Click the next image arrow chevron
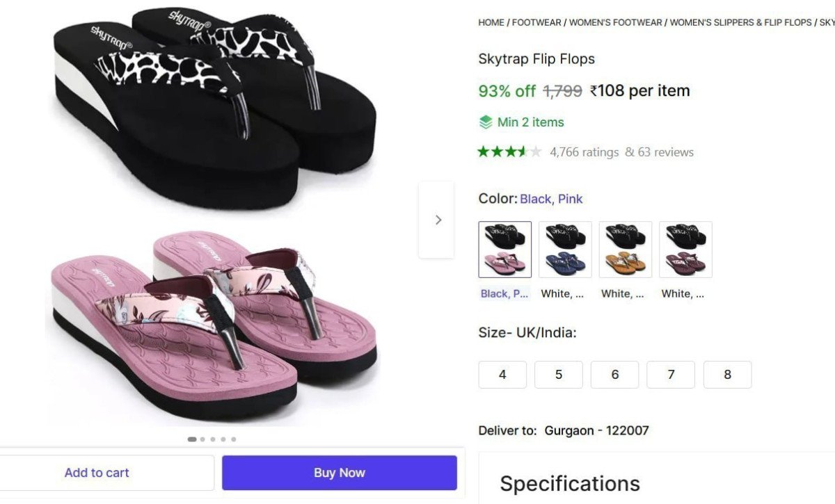835x504 pixels. [x=438, y=219]
